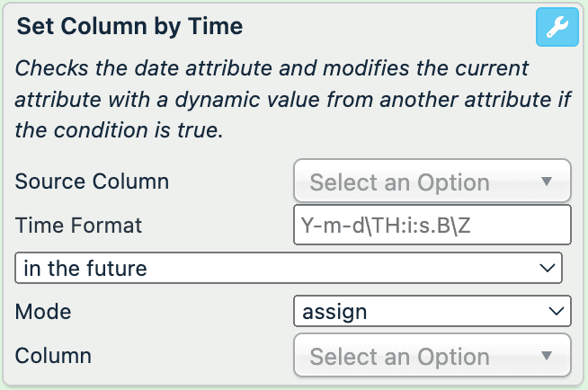Click the "Set Column by Time" title

tap(130, 26)
